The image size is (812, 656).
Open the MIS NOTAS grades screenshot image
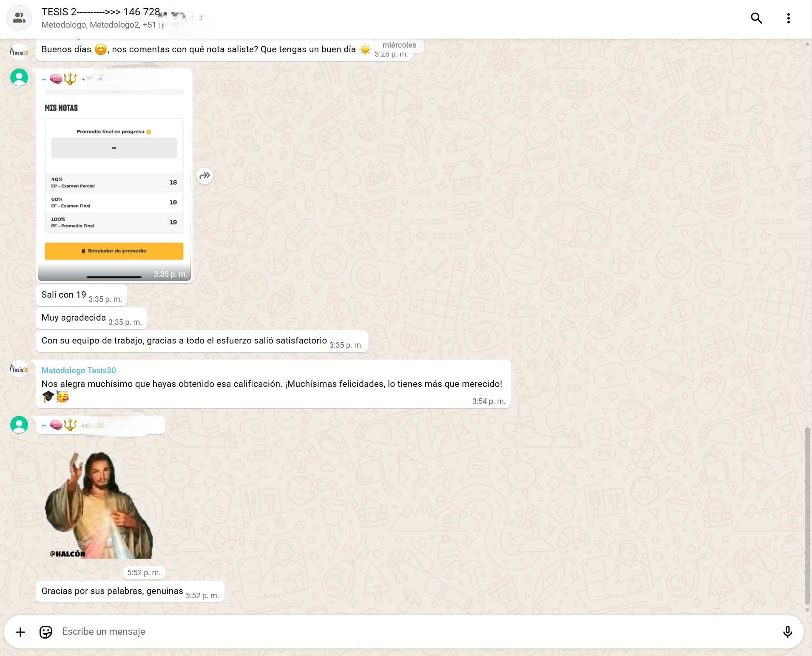coord(114,185)
